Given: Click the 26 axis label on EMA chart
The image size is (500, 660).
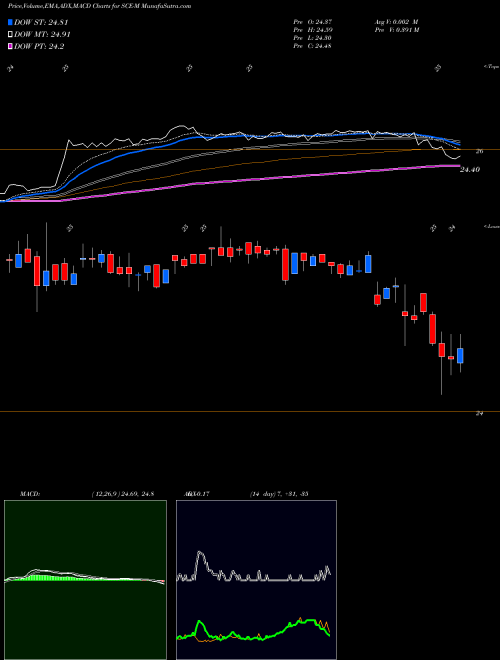Looking at the screenshot, I should 479,152.
